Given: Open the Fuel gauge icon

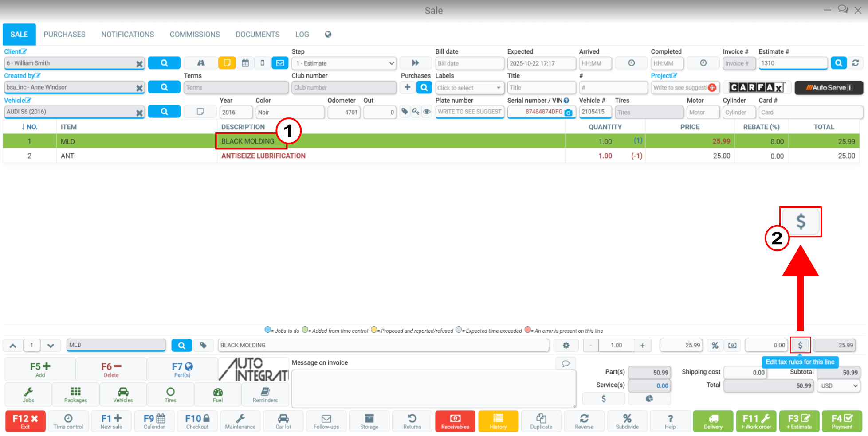Looking at the screenshot, I should pyautogui.click(x=218, y=395).
